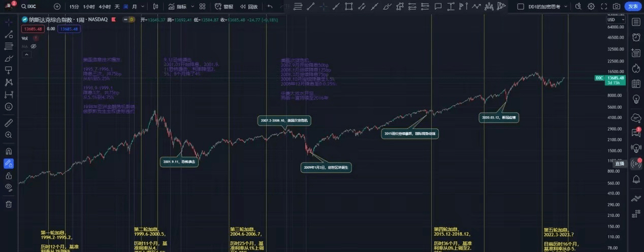Toggle MA indicator visibility eye
This screenshot has width=644, height=252.
click(34, 46)
